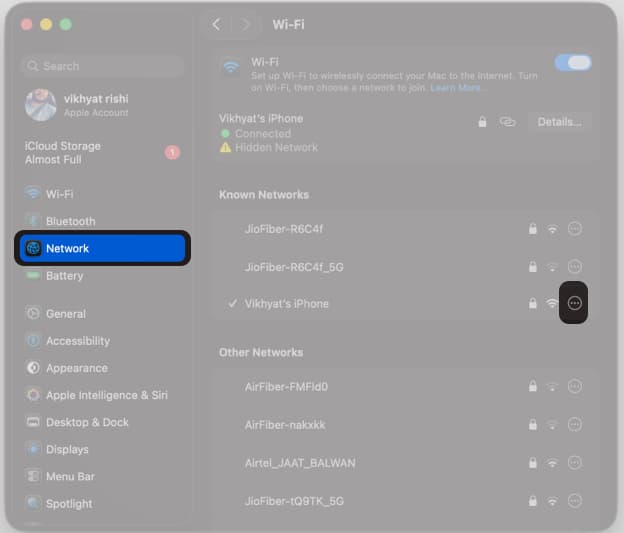Select Battery in the sidebar

click(102, 275)
